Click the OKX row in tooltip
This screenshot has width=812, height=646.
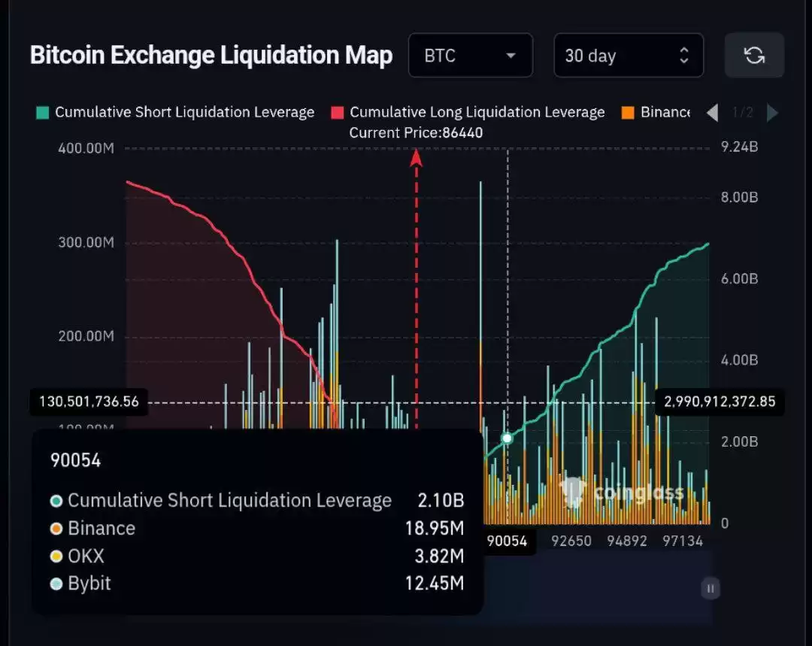point(257,556)
